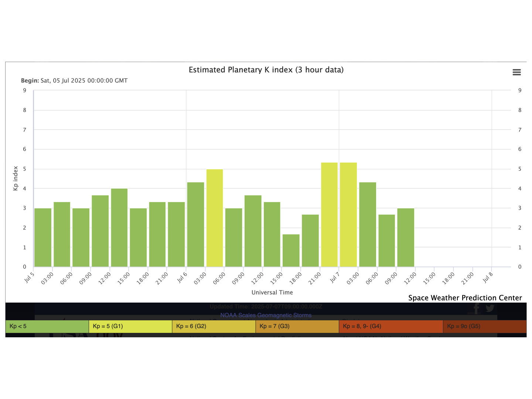Viewport: 532px width, 399px height.
Task: Click the 'Jul 8' x-axis date label
Action: [x=488, y=277]
